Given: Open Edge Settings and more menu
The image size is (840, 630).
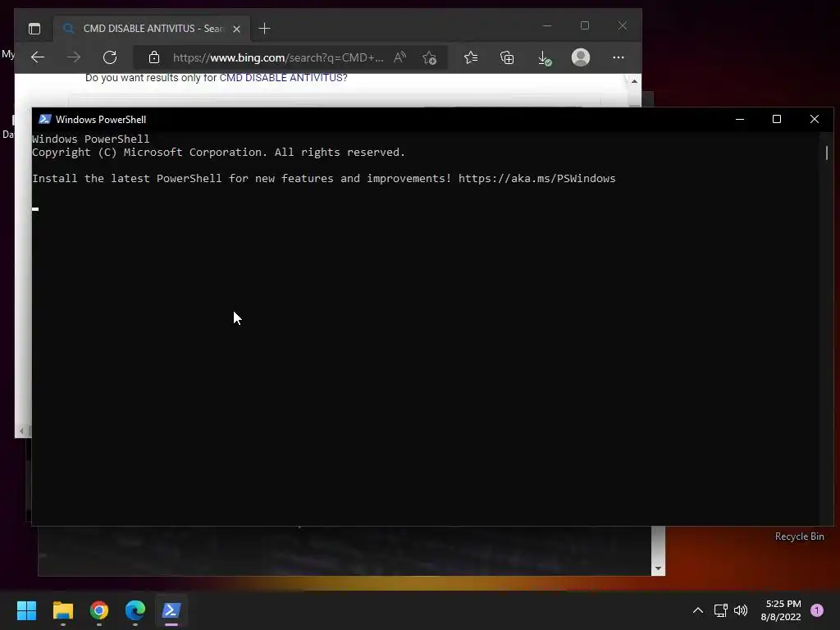Looking at the screenshot, I should 619,57.
